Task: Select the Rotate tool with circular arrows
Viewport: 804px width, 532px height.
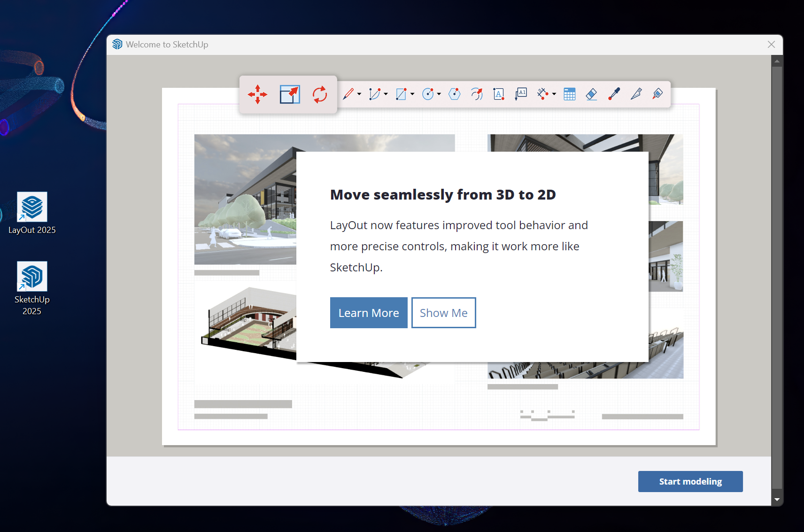Action: point(320,94)
